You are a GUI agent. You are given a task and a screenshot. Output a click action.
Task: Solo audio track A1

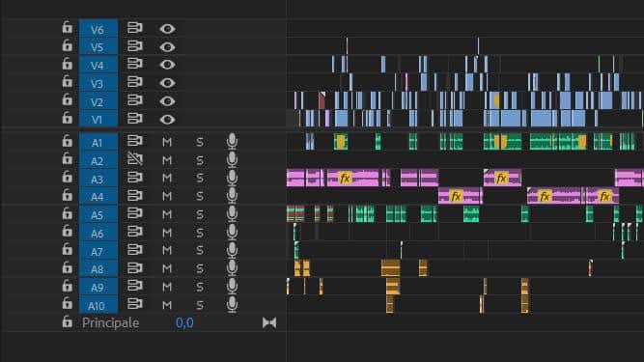(x=200, y=142)
